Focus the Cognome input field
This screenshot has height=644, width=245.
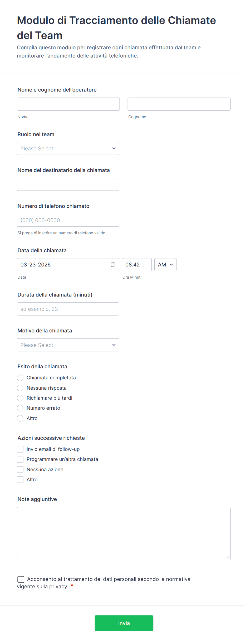pyautogui.click(x=179, y=104)
